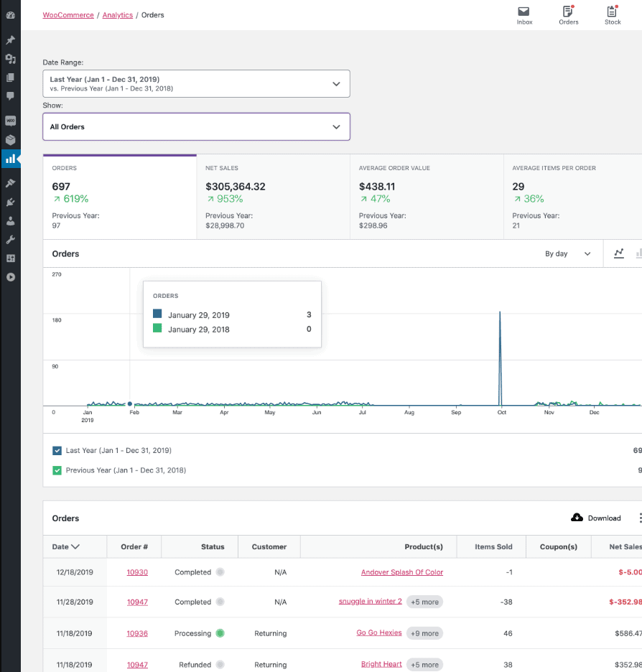Click the blue January 29, 2019 legend swatch
The image size is (642, 672).
[x=157, y=314]
